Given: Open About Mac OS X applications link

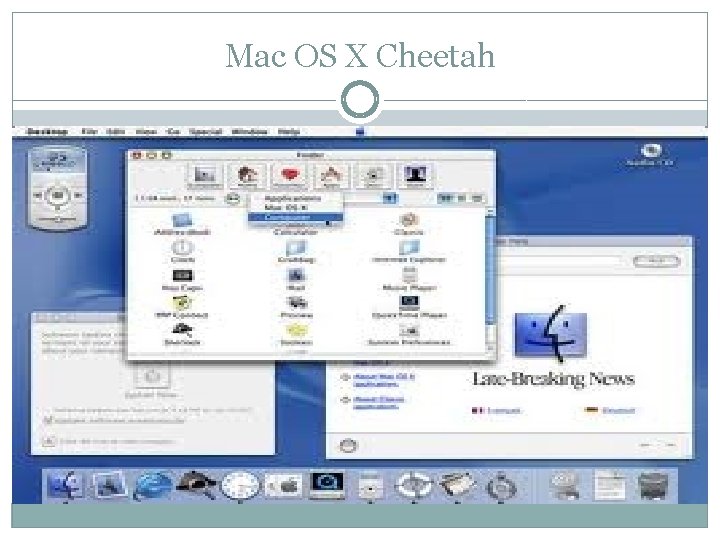Looking at the screenshot, I should coord(384,380).
